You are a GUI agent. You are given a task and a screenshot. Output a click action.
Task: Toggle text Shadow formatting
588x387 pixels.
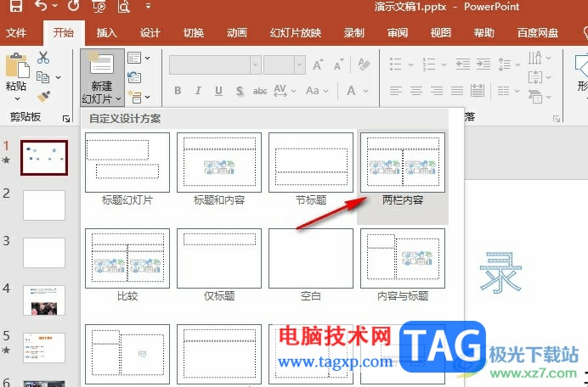240,91
